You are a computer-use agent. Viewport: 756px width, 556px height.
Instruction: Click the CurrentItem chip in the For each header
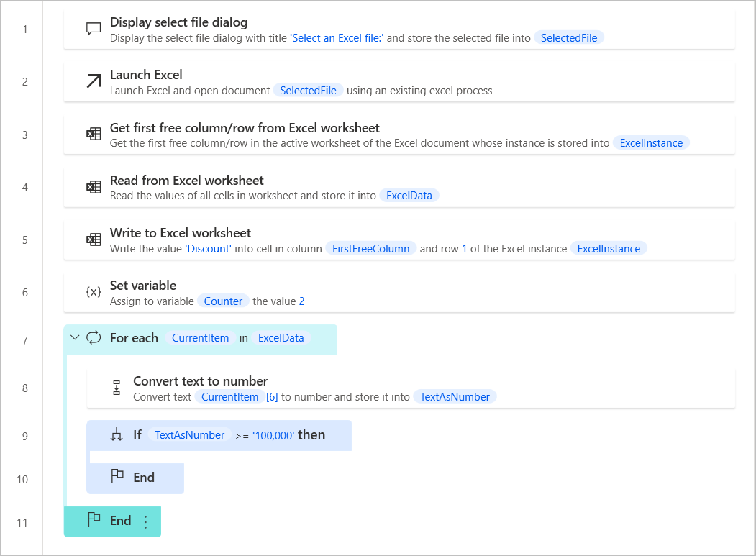pyautogui.click(x=200, y=337)
